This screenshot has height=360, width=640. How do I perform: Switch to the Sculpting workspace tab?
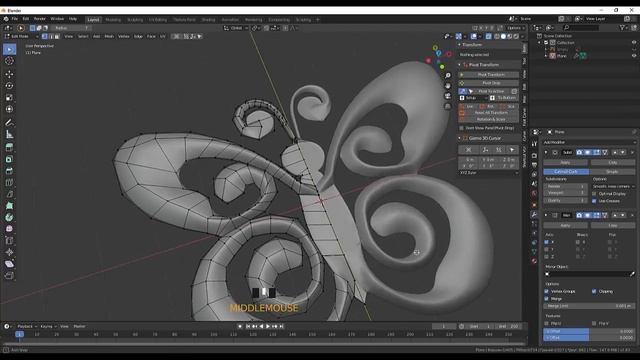click(x=135, y=20)
